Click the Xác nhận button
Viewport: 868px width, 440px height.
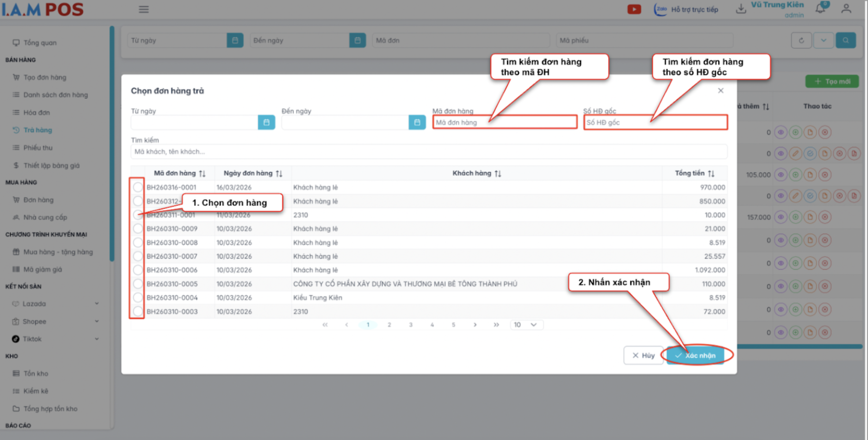tap(696, 355)
